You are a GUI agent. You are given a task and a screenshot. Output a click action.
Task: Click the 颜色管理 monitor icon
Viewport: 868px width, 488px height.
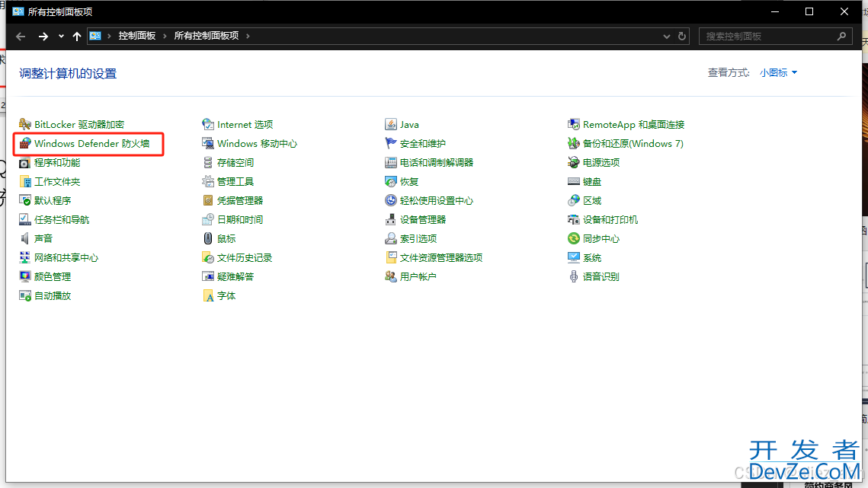pos(25,276)
